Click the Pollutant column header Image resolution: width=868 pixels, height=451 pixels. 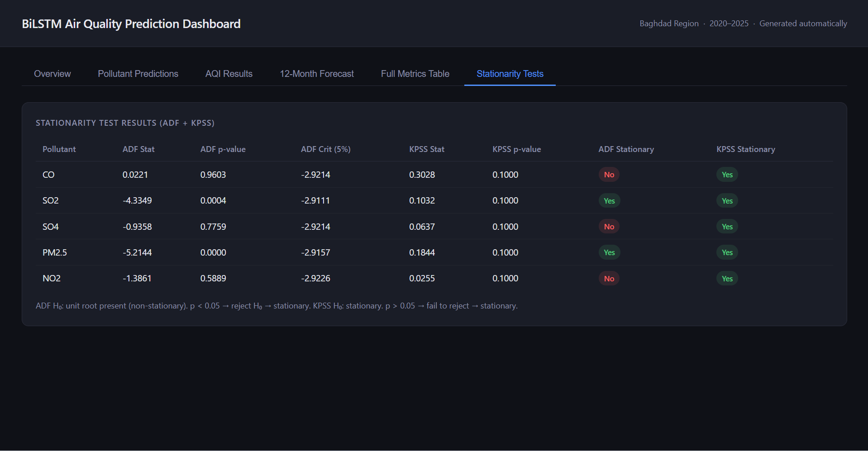point(59,149)
